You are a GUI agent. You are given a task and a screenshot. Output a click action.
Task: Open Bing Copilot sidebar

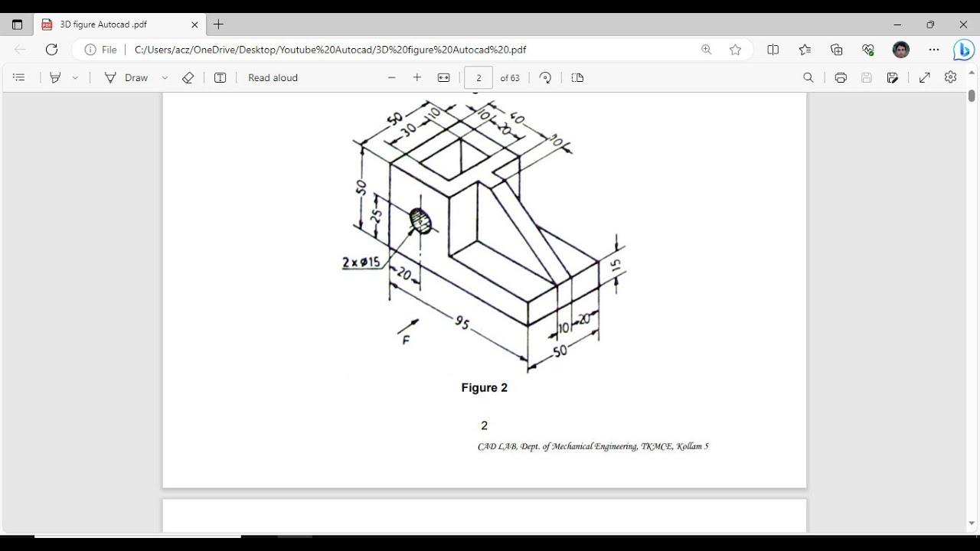[x=963, y=50]
